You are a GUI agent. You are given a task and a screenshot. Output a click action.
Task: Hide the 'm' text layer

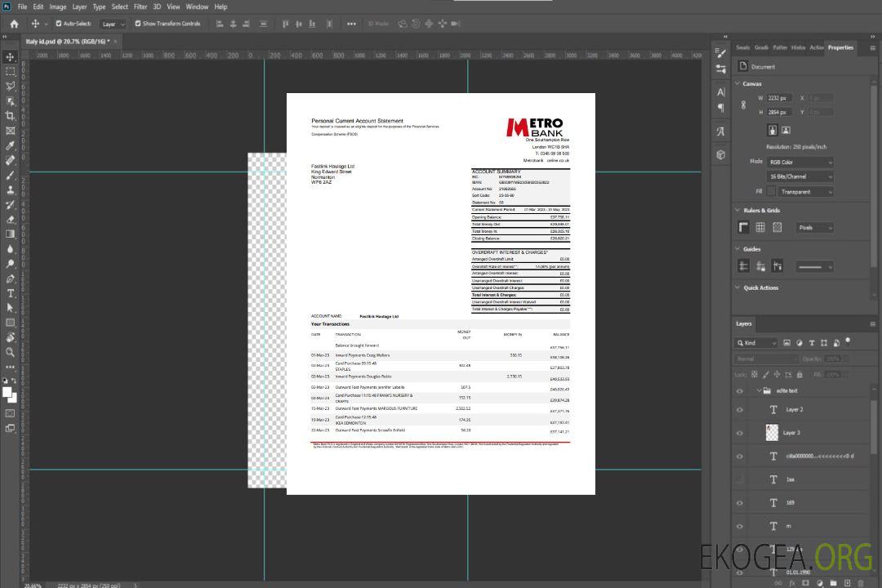click(740, 526)
